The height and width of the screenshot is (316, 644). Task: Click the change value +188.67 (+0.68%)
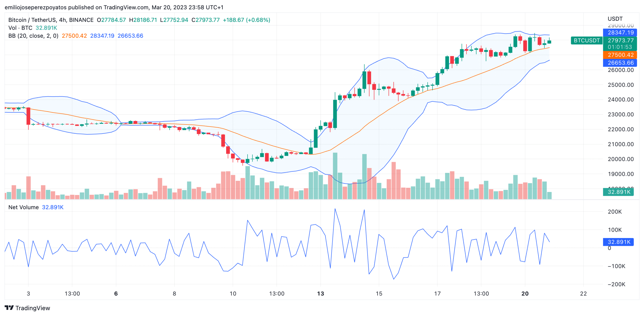(x=247, y=20)
